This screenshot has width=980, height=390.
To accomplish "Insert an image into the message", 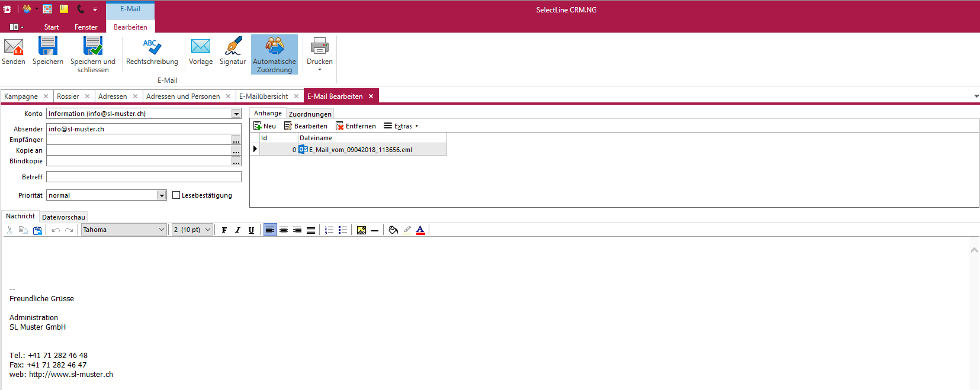I will coord(361,230).
